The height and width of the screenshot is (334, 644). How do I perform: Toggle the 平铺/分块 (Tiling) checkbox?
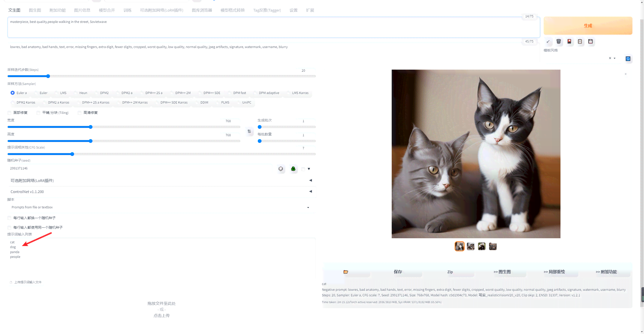pos(38,113)
